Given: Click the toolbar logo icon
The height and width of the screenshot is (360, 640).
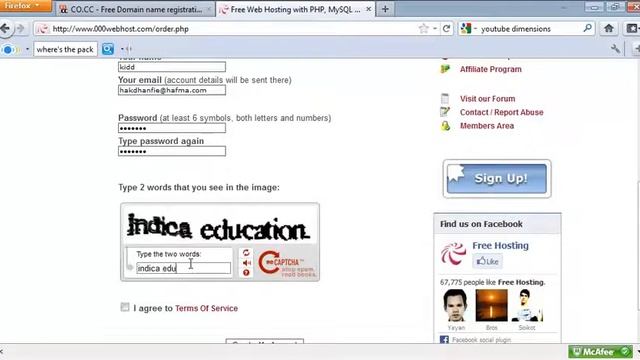Looking at the screenshot, I should click(9, 49).
